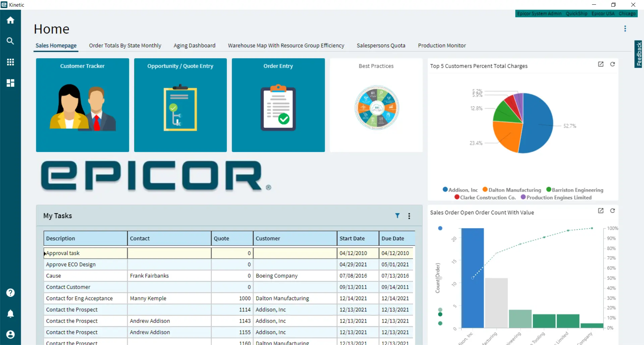Open the Feedback side button
This screenshot has height=345, width=644.
[x=639, y=54]
